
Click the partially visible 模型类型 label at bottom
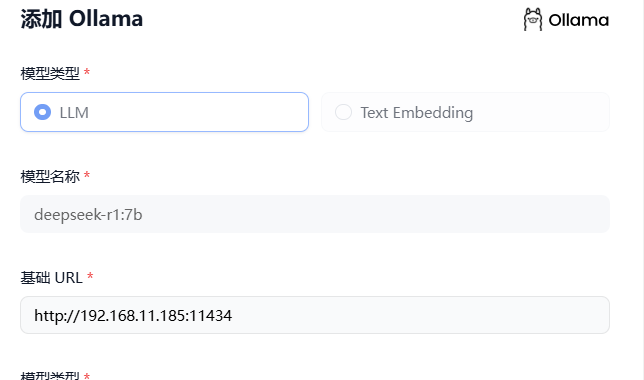pyautogui.click(x=50, y=375)
